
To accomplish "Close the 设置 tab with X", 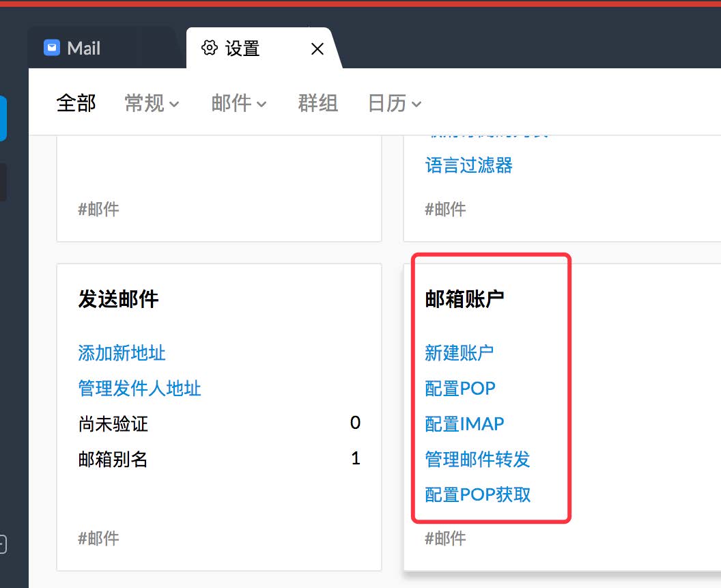I will click(317, 48).
